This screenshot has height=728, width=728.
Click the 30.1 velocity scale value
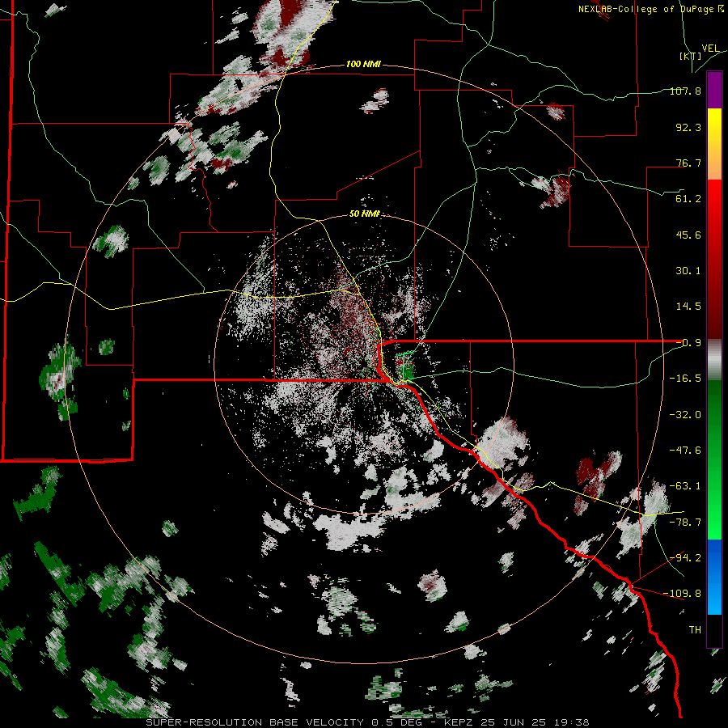coord(688,271)
